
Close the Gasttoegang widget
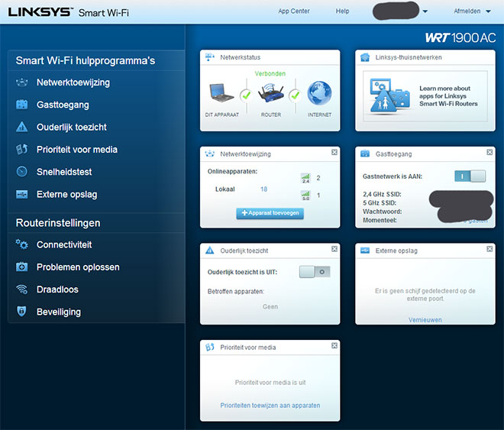(489, 152)
